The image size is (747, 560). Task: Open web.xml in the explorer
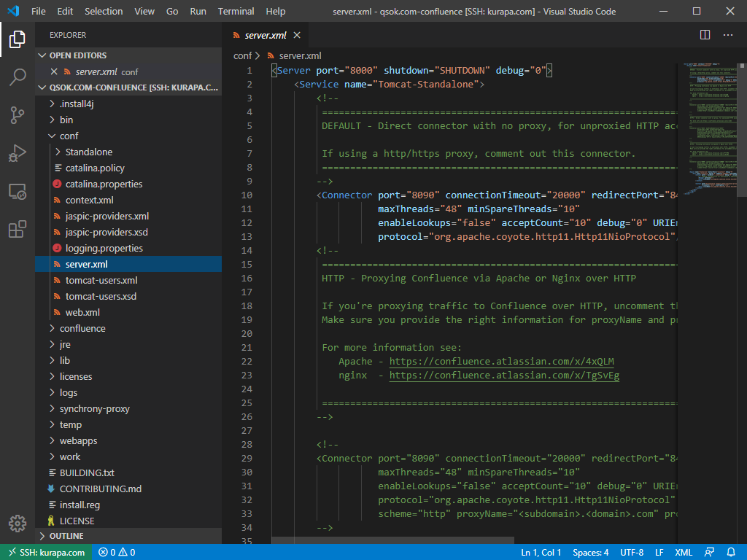pos(82,312)
